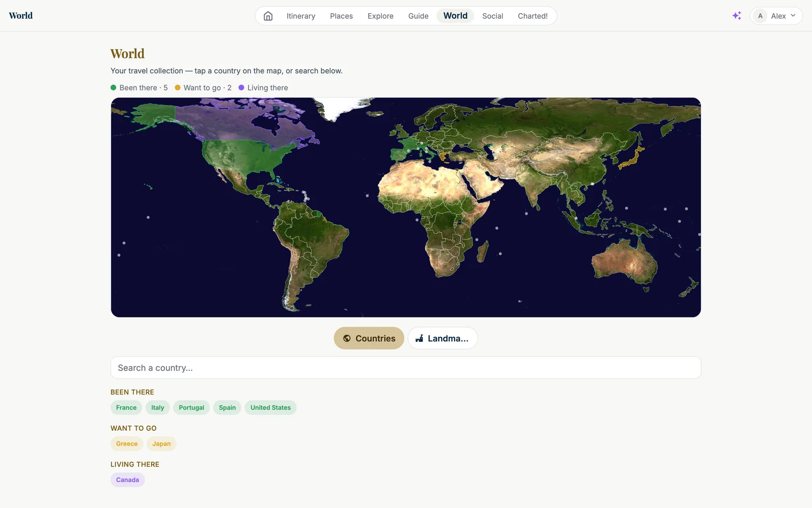Go to the Charted! tab
Screen dimensions: 812x508
click(533, 16)
